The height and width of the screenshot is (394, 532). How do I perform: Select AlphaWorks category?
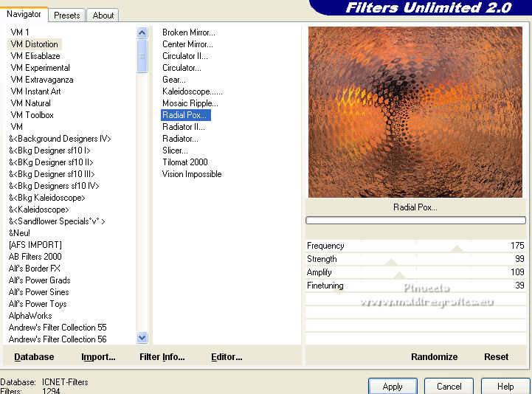tap(30, 316)
